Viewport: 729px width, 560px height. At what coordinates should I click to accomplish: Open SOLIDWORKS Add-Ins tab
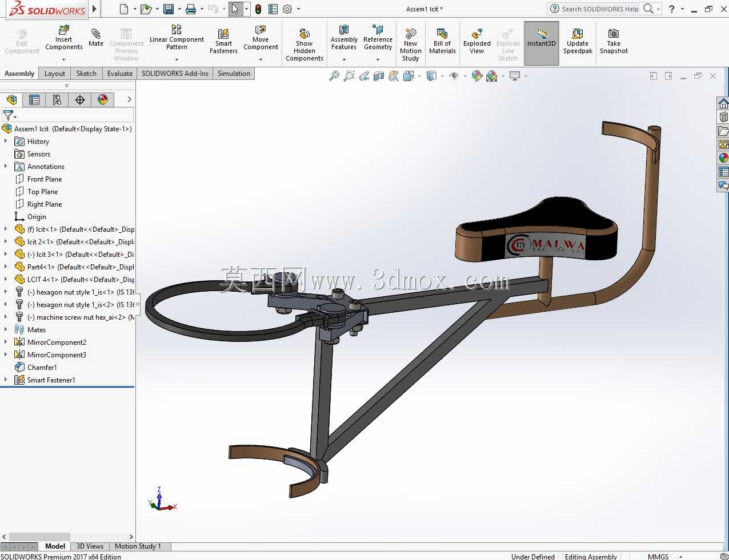tap(175, 74)
